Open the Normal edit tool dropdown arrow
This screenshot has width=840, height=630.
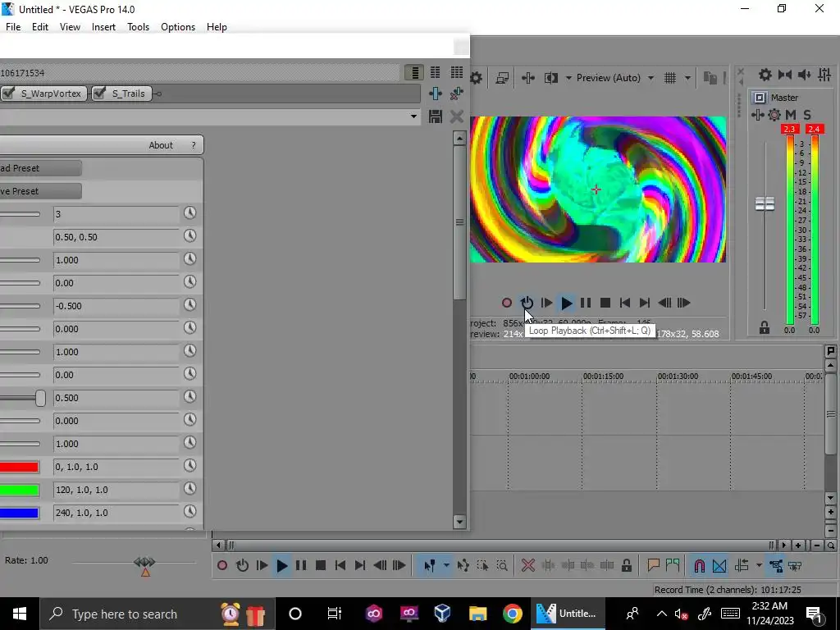click(445, 566)
